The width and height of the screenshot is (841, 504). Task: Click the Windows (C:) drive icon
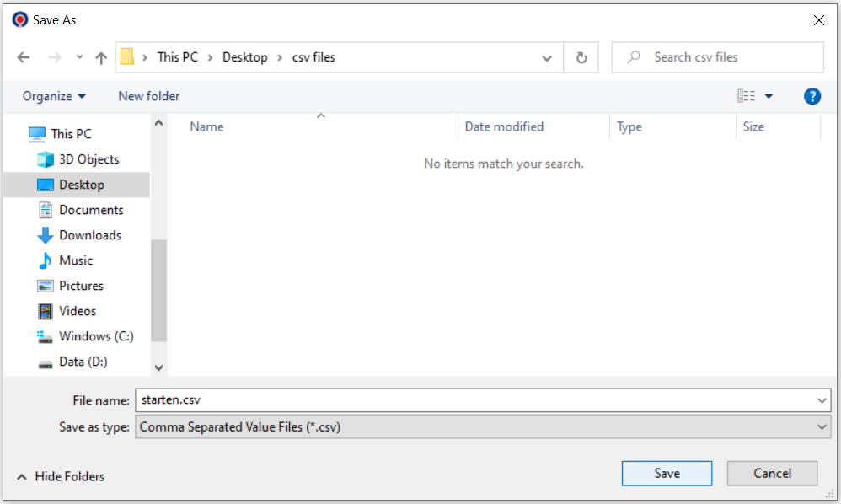tap(45, 337)
